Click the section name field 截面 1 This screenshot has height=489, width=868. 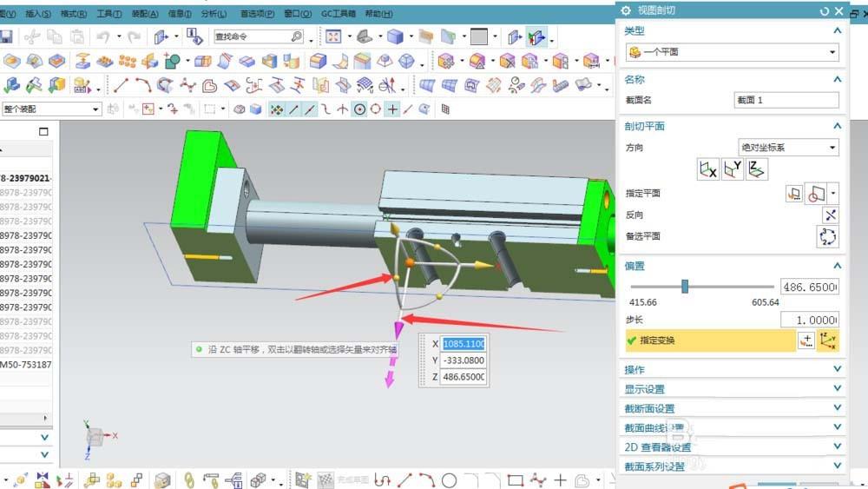point(786,100)
